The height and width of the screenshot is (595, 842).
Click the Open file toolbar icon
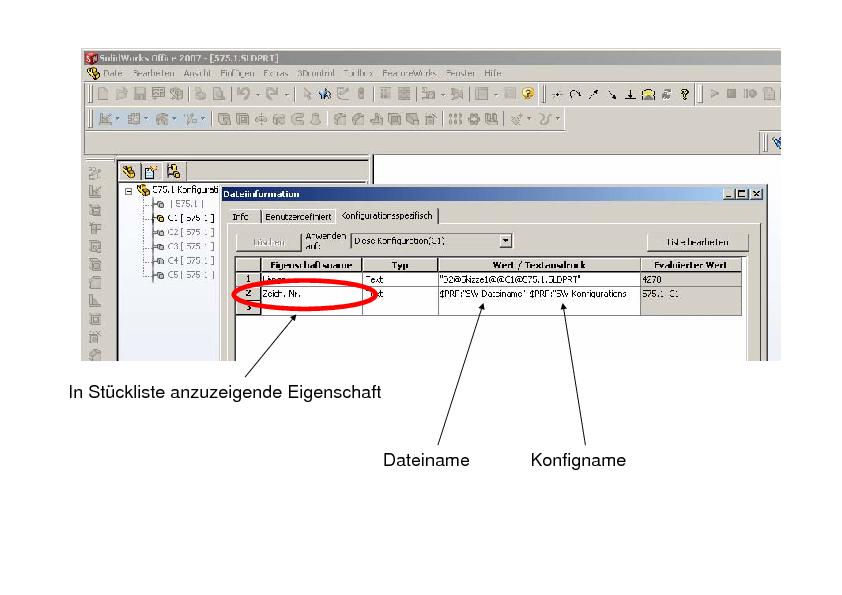point(122,94)
